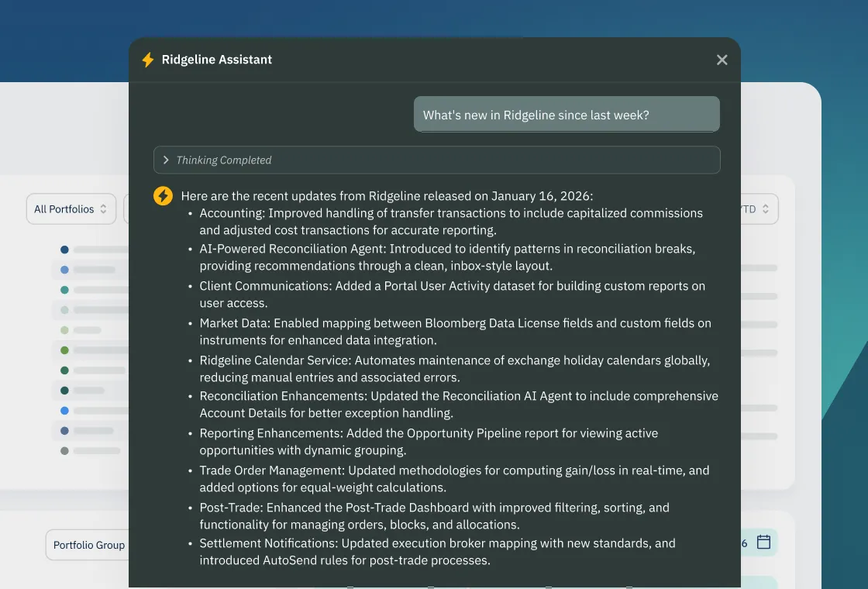This screenshot has height=589, width=868.
Task: Close the Ridgeline Assistant panel
Action: pyautogui.click(x=722, y=60)
